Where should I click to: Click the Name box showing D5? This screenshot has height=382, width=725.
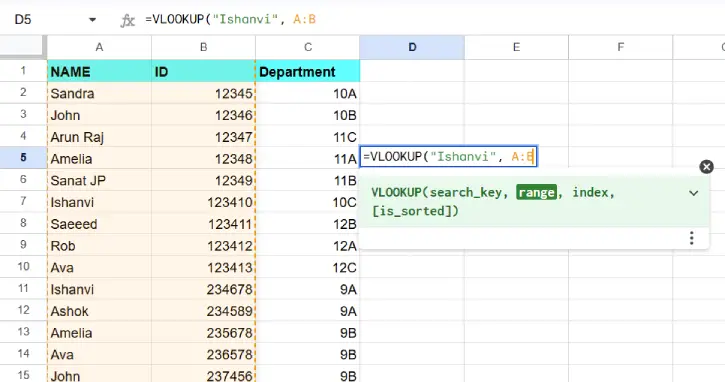click(x=23, y=19)
